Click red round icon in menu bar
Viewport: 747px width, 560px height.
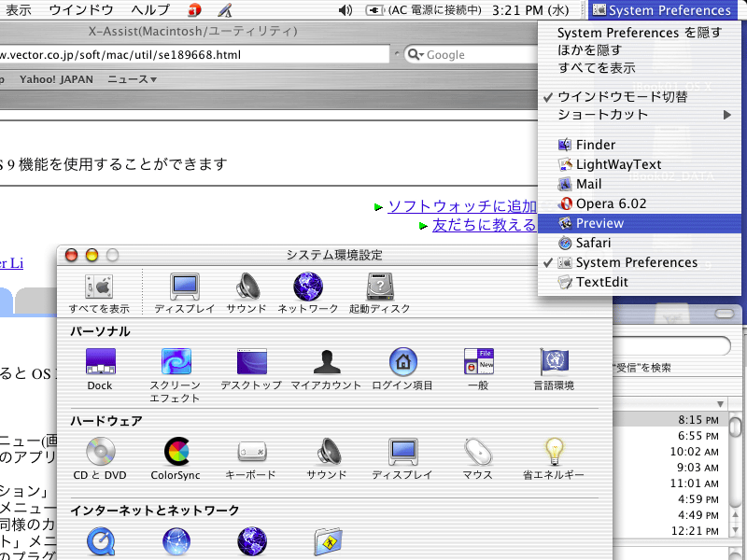[x=194, y=10]
